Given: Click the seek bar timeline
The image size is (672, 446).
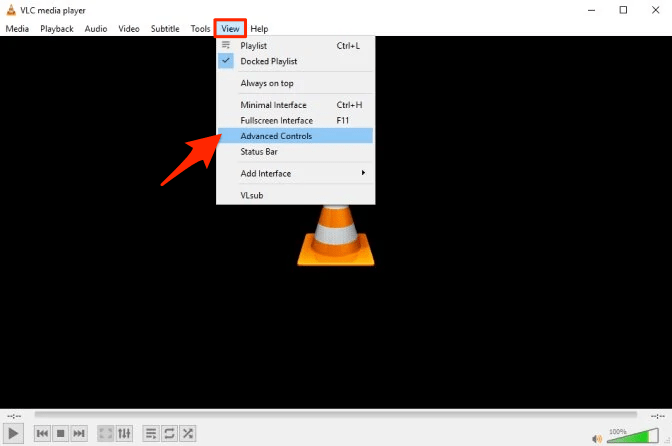Looking at the screenshot, I should [336, 415].
